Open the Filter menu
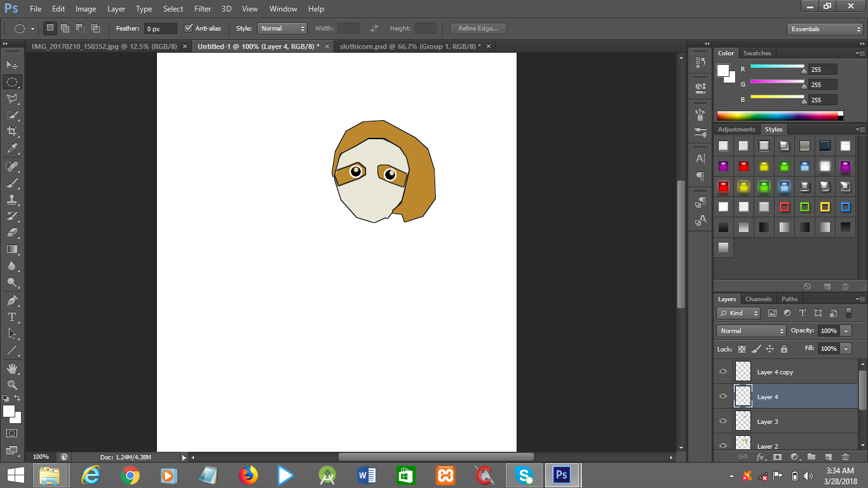 tap(202, 8)
